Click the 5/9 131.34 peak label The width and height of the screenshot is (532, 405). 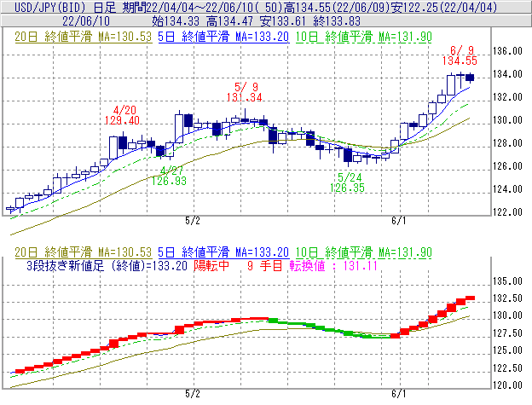coord(245,92)
